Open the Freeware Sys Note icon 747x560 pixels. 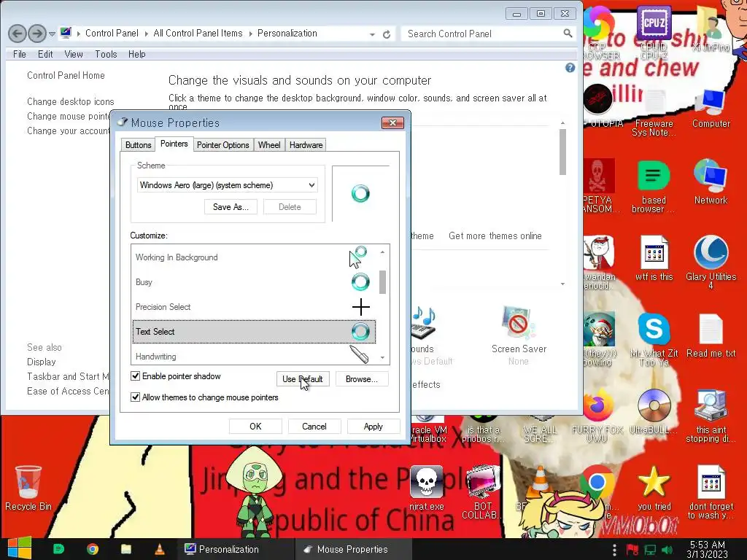[x=654, y=113]
